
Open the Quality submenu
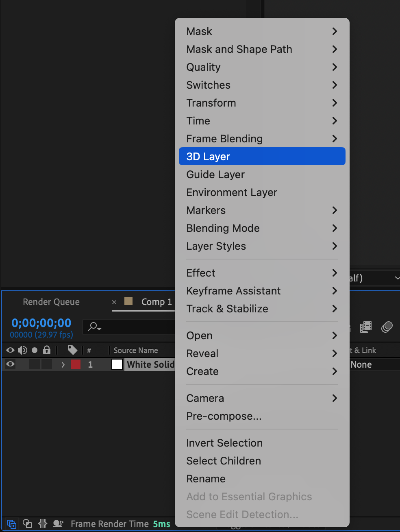tap(262, 67)
